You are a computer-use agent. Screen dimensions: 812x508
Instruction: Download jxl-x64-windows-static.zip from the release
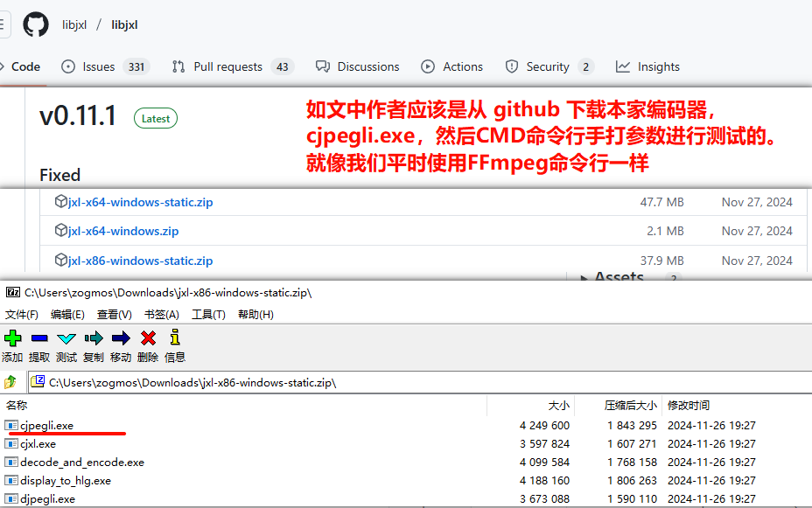click(140, 201)
